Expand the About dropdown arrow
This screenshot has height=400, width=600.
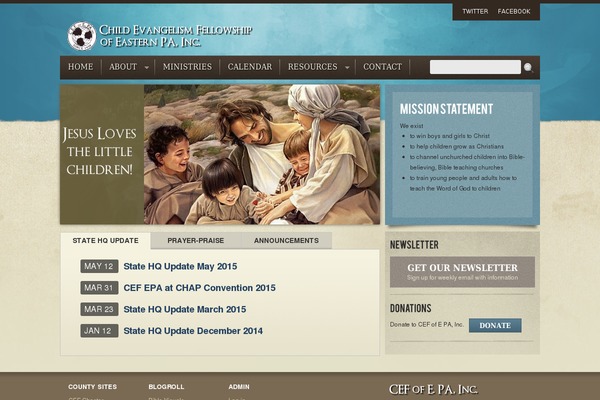[147, 68]
